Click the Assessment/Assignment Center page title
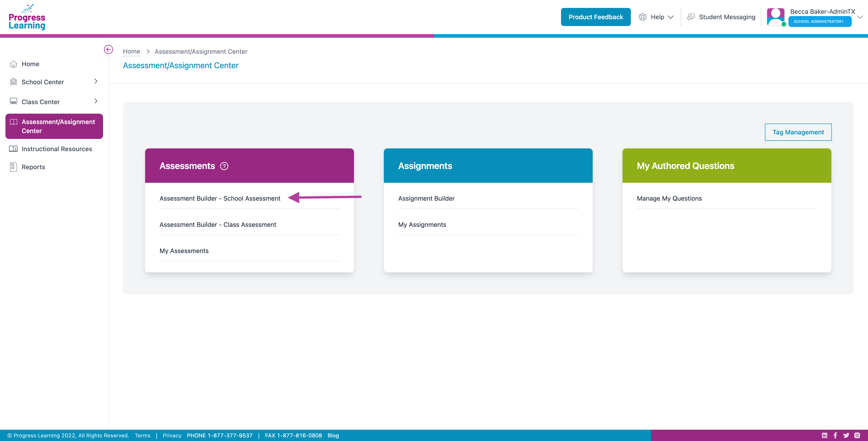The image size is (868, 441). click(181, 65)
